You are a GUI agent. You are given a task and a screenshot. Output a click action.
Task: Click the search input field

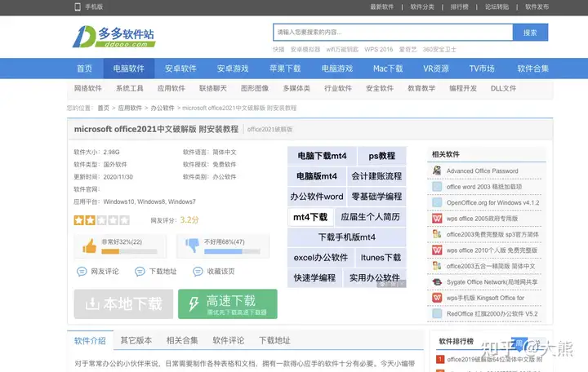click(393, 32)
